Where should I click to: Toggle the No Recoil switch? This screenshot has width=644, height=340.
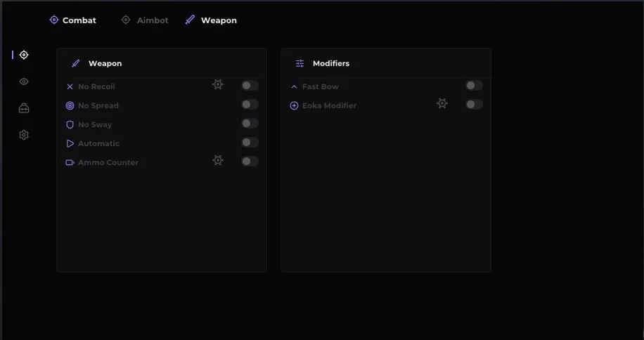coord(250,85)
